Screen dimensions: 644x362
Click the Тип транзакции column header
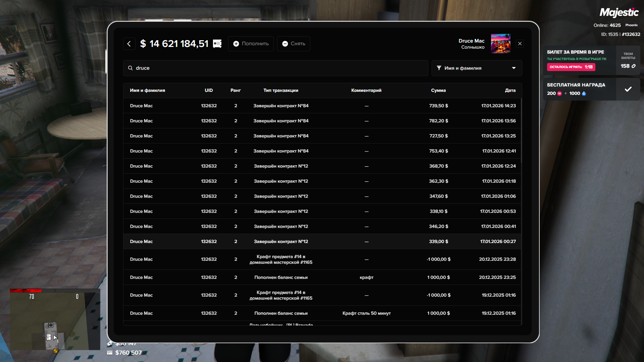281,90
